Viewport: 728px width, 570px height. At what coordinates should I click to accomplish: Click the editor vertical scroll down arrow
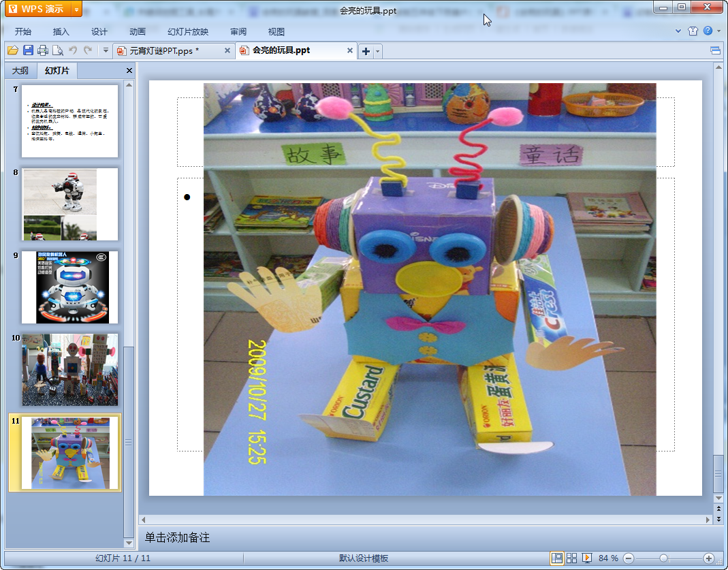pyautogui.click(x=718, y=498)
